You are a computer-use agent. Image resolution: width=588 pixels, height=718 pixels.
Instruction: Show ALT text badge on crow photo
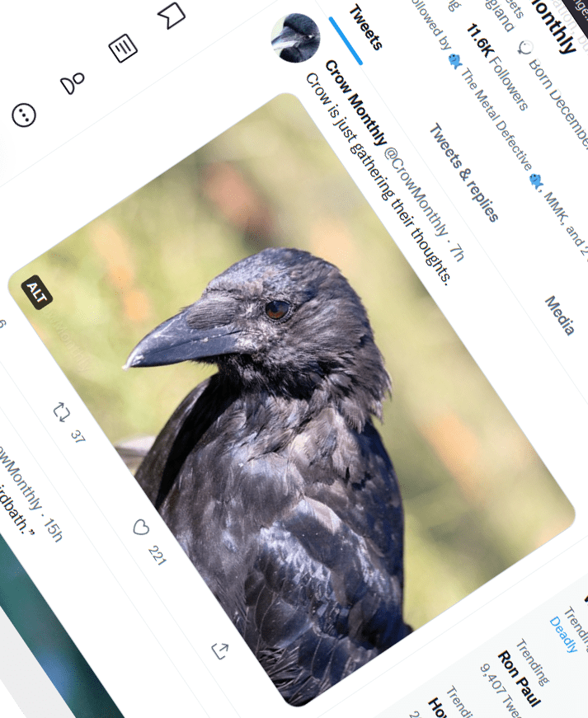click(x=36, y=292)
